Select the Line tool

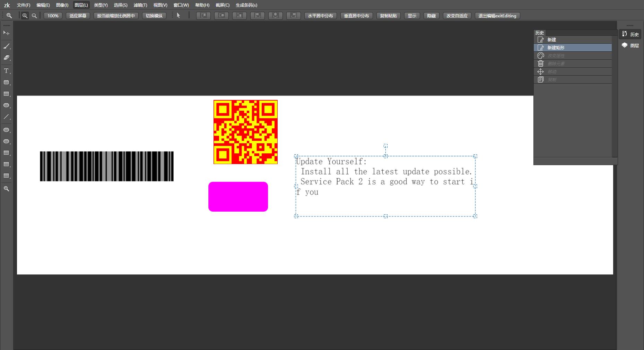click(6, 117)
